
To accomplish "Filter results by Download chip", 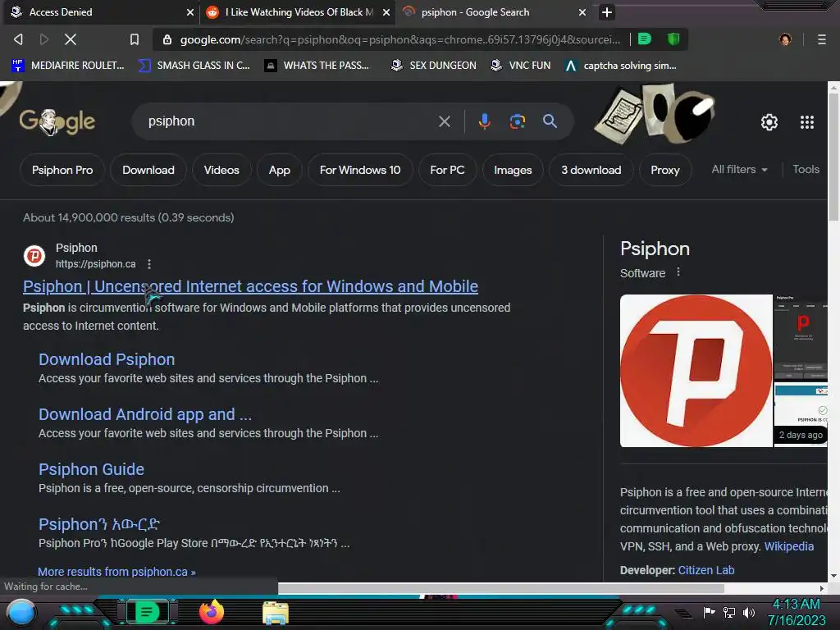I will pos(148,170).
